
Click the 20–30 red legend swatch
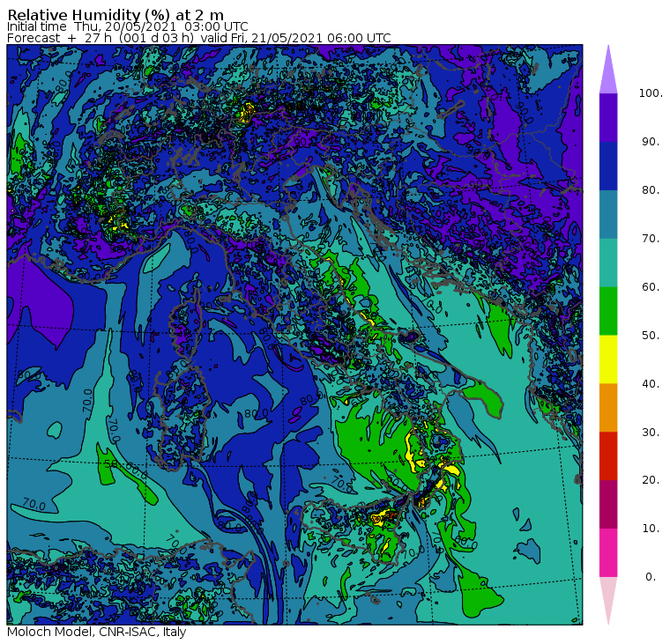point(608,455)
